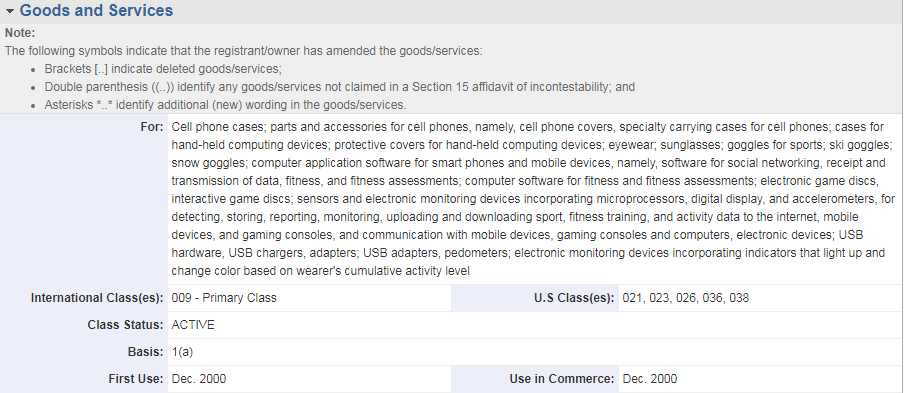Click the Class Status label
This screenshot has height=393, width=904.
(126, 325)
